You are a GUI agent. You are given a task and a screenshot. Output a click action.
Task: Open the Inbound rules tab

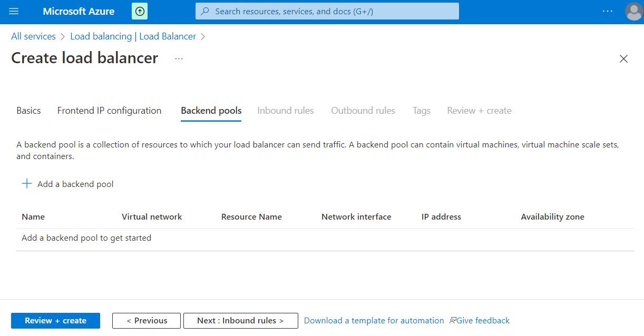pos(285,111)
